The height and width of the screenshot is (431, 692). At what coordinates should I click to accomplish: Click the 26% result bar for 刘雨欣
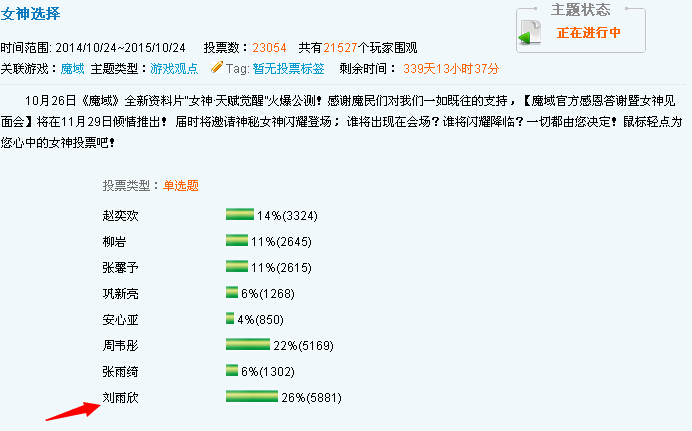[252, 397]
